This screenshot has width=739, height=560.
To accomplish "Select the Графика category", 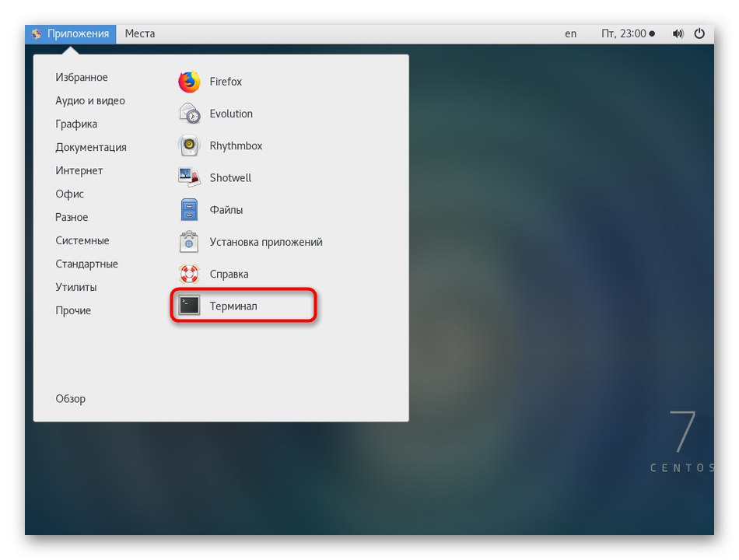I will tap(75, 124).
